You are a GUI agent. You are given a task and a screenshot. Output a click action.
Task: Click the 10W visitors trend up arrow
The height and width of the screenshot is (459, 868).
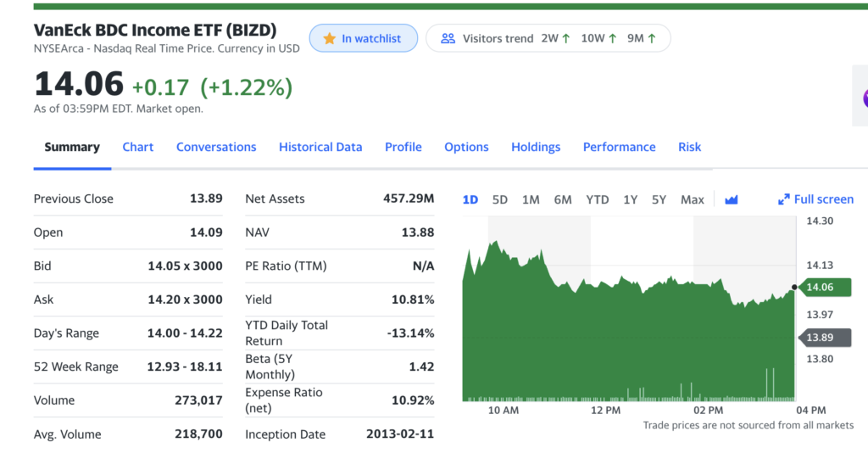(612, 38)
